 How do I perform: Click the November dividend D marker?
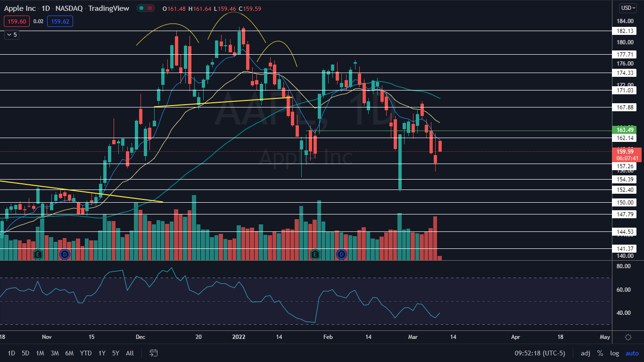tap(65, 255)
